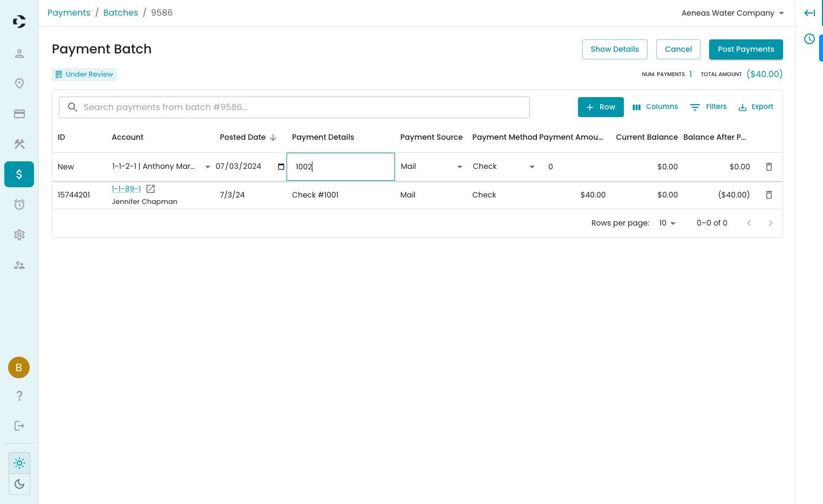Open the customers person icon in sidebar
The height and width of the screenshot is (504, 823).
click(x=19, y=53)
